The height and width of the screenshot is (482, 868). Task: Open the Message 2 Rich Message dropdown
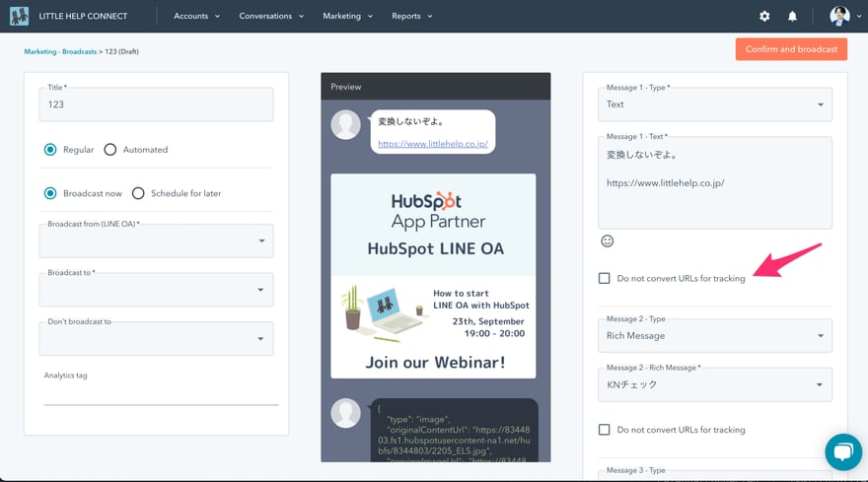[x=715, y=384]
